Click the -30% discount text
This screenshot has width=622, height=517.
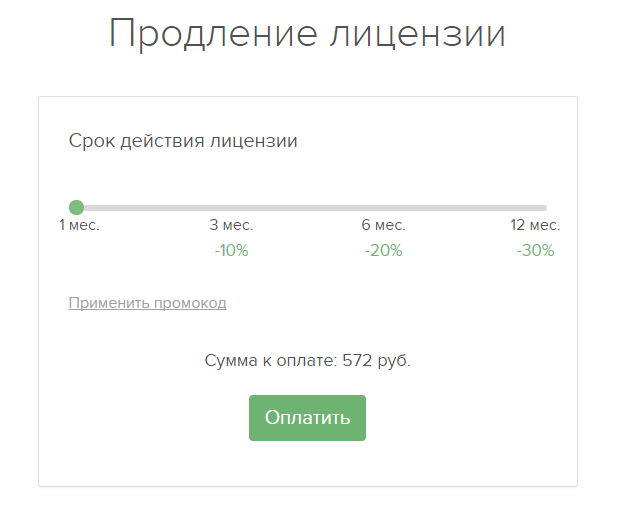point(535,250)
